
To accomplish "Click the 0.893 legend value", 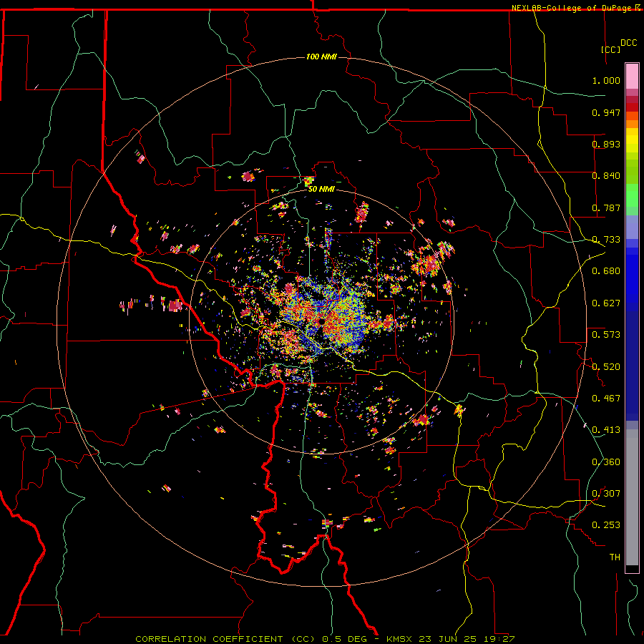I will coord(606,144).
